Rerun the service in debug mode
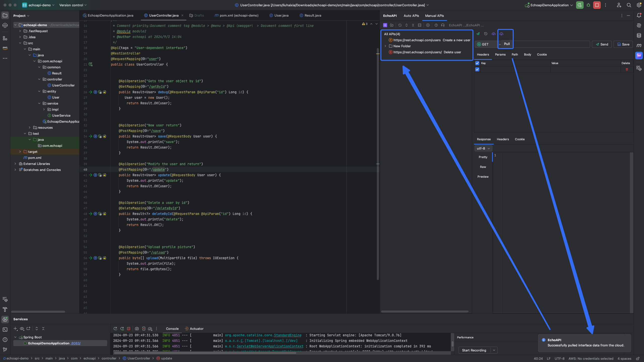This screenshot has height=362, width=644. coord(122,329)
